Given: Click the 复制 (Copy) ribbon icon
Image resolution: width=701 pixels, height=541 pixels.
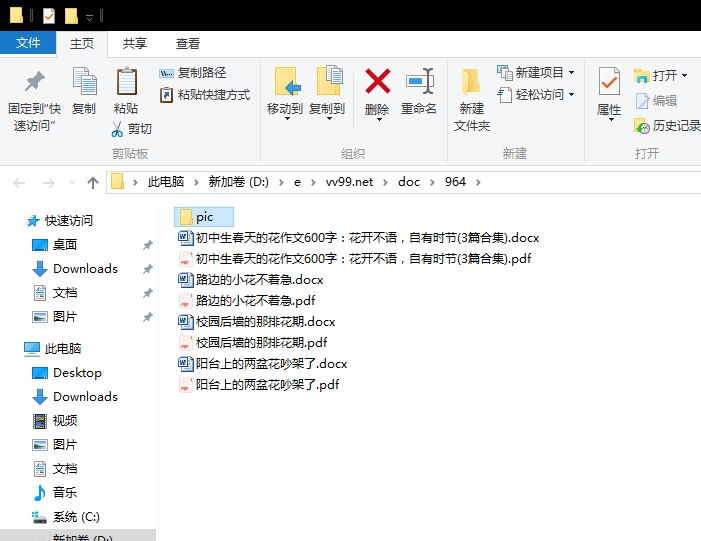Looking at the screenshot, I should click(84, 81).
